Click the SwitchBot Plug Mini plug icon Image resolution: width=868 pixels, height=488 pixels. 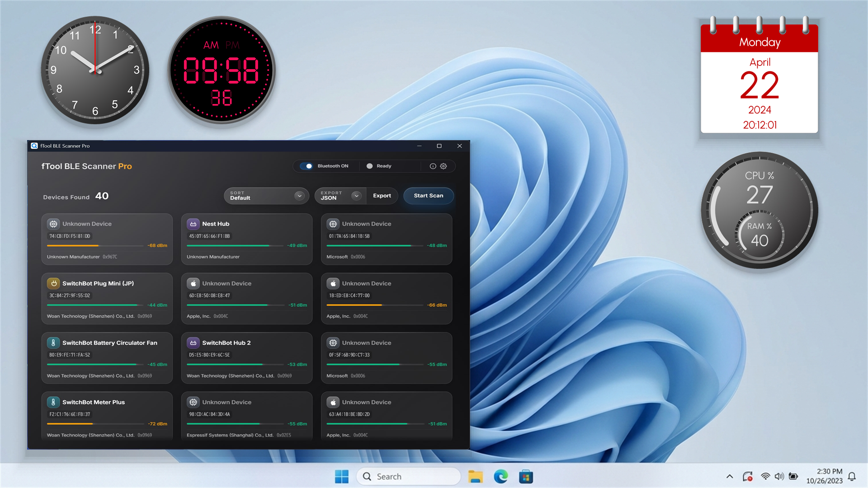[53, 283]
